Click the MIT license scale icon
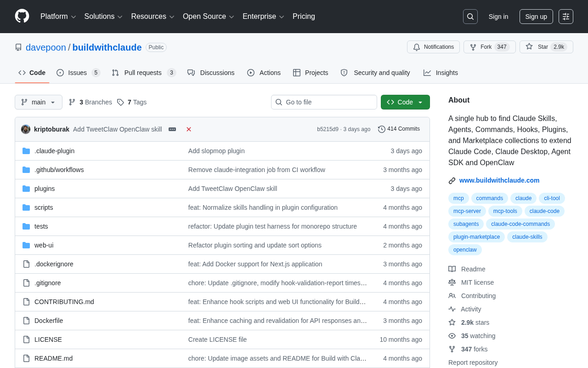 coord(452,282)
